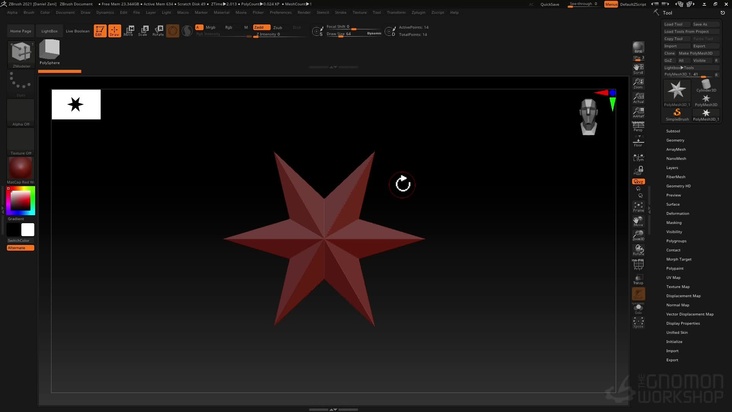Select the Cylinder3D tool thumbnail
Viewport: 732px width, 412px height.
point(706,88)
